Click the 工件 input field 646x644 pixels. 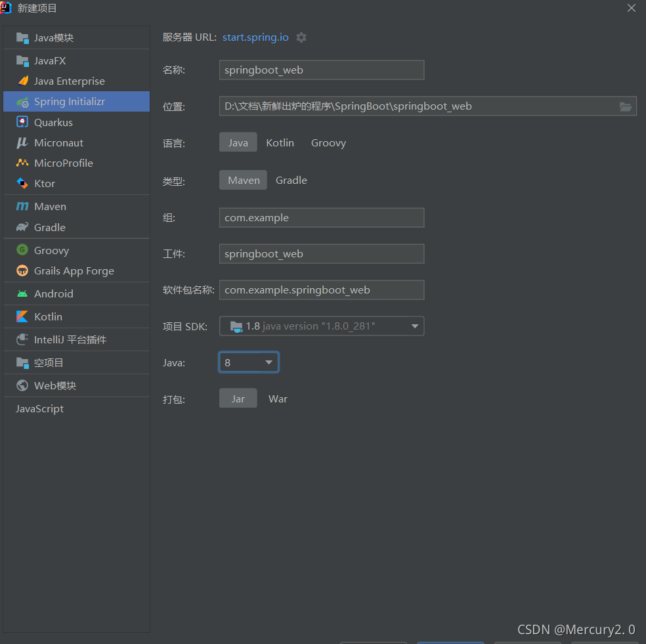pos(322,254)
